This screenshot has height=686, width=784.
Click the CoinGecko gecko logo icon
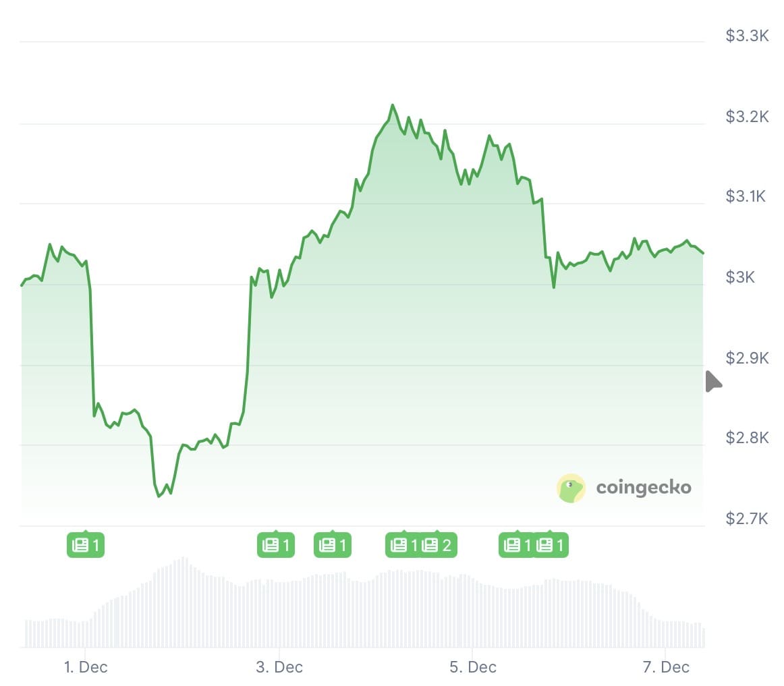click(x=571, y=488)
